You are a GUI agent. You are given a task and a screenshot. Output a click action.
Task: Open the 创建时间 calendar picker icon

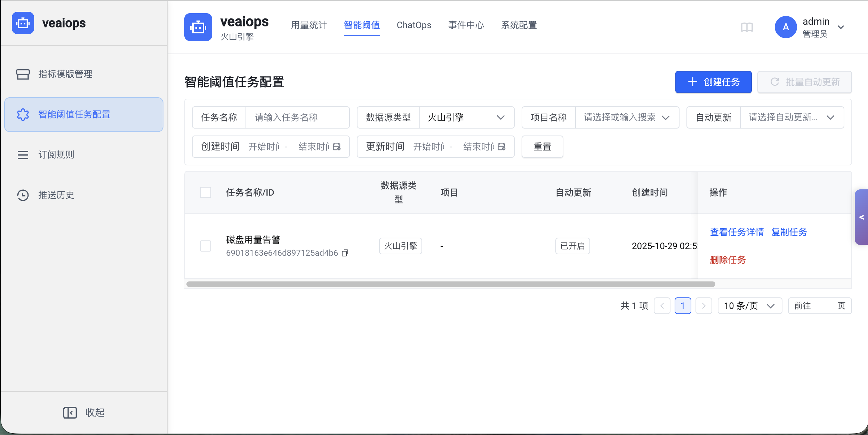tap(337, 147)
